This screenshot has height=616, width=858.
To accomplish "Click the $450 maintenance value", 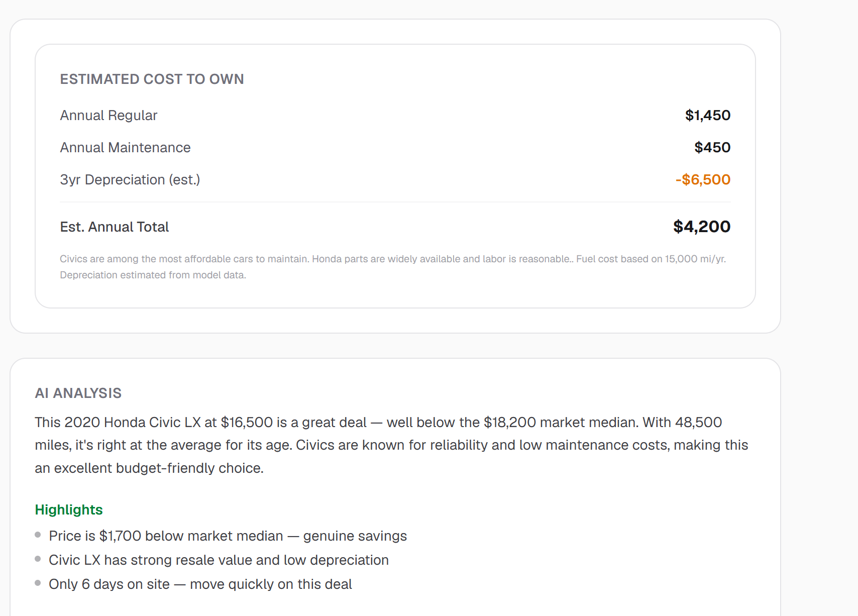I will coord(712,148).
